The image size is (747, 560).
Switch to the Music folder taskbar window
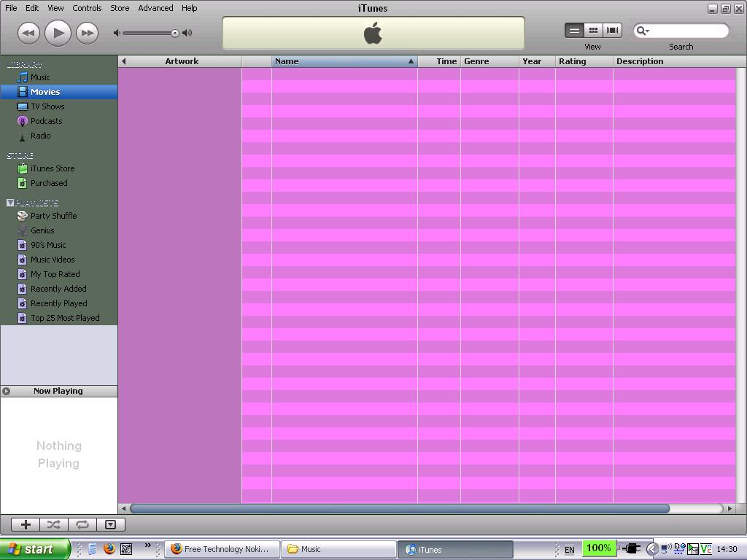[x=338, y=549]
